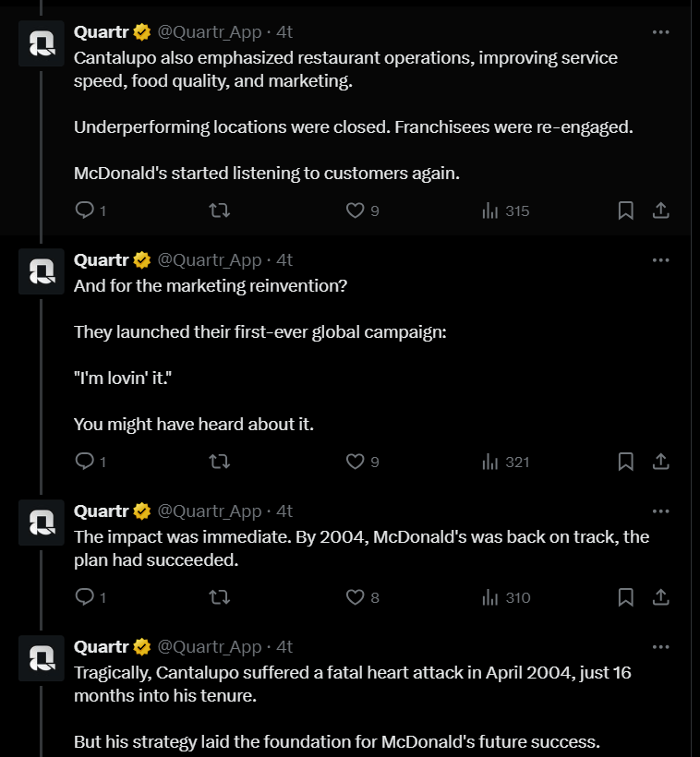Repost the restaurant operations tweet

(x=220, y=210)
